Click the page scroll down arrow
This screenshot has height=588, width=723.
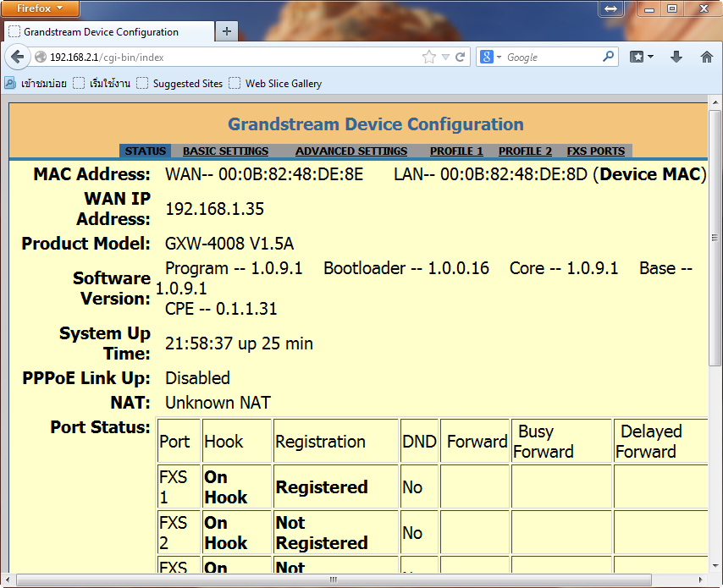(x=715, y=565)
